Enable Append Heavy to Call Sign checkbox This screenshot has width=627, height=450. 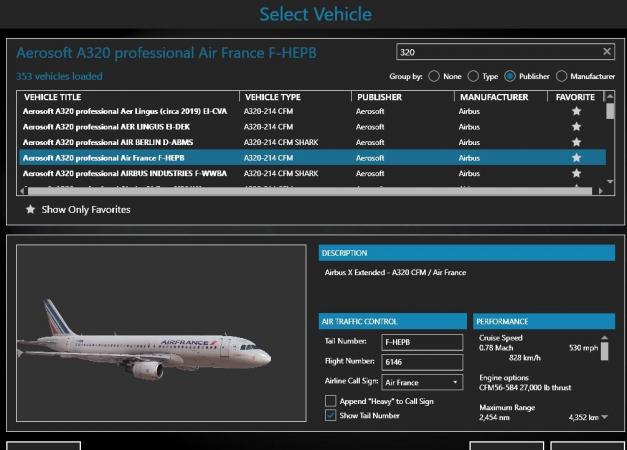point(331,401)
